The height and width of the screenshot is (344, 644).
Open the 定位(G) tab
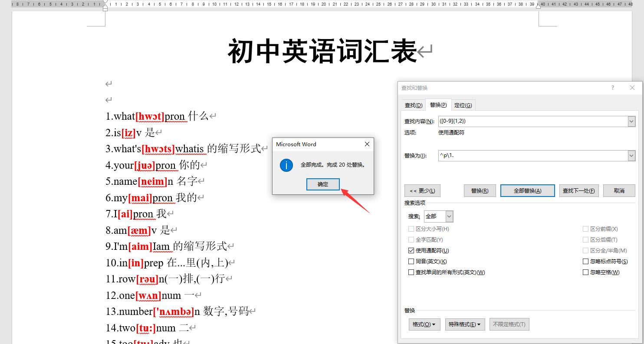pos(463,105)
